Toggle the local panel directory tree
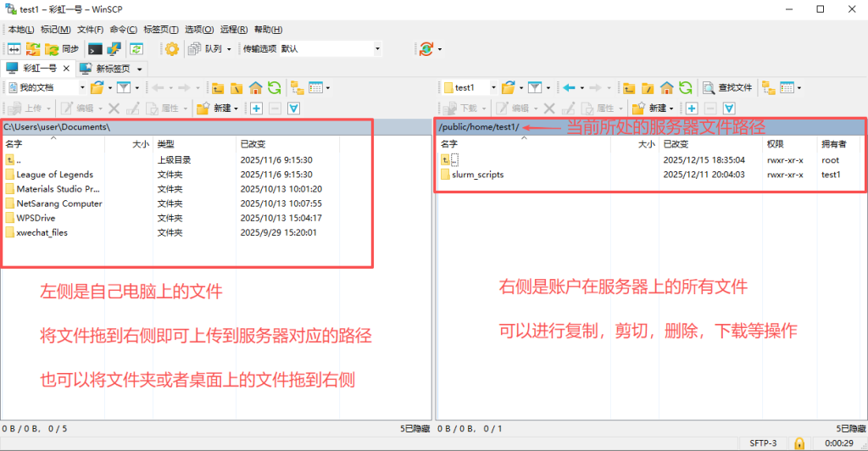868x451 pixels. coord(297,87)
